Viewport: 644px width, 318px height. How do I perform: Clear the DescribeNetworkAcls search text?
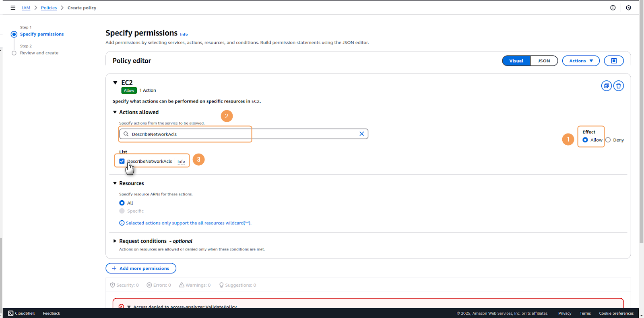coord(361,134)
